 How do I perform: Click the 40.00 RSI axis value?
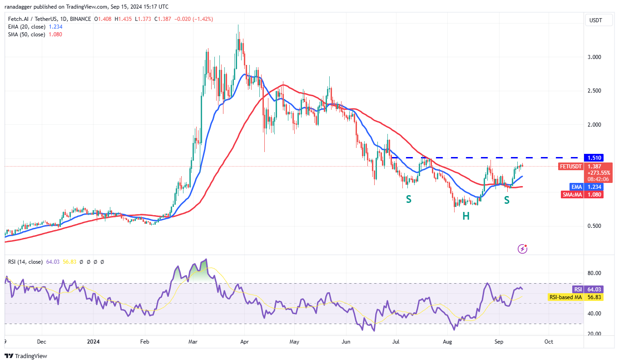pos(595,314)
